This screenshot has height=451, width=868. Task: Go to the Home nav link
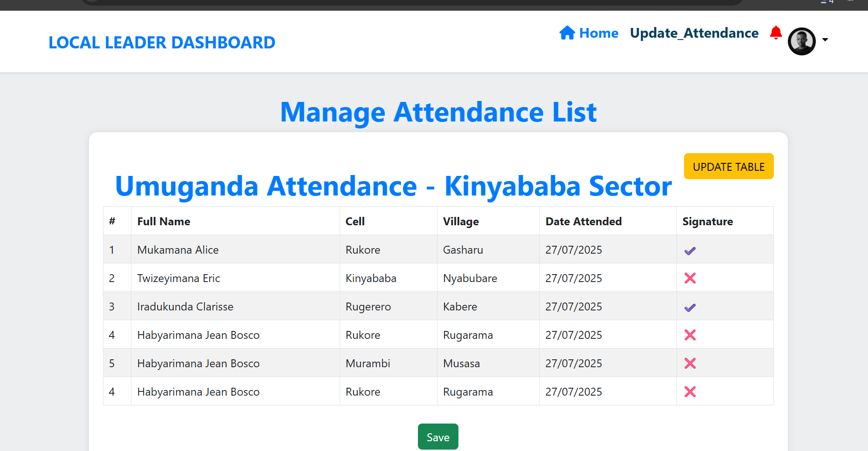pyautogui.click(x=599, y=33)
